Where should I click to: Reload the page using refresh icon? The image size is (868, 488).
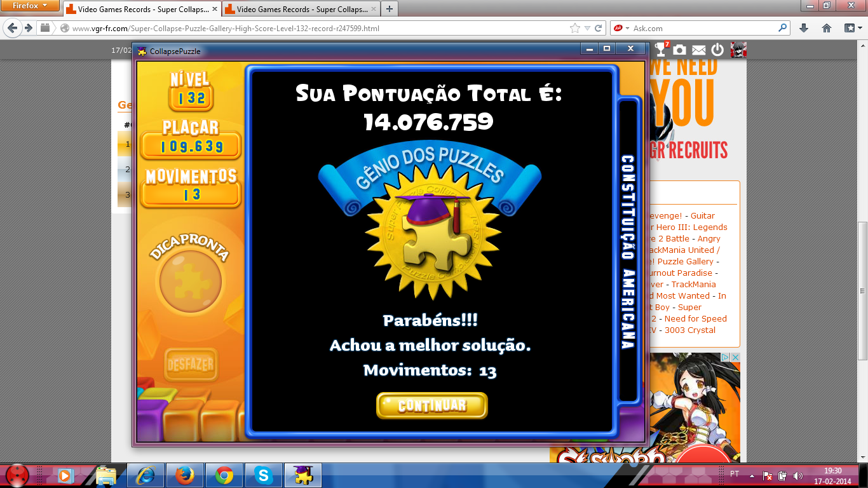point(599,28)
